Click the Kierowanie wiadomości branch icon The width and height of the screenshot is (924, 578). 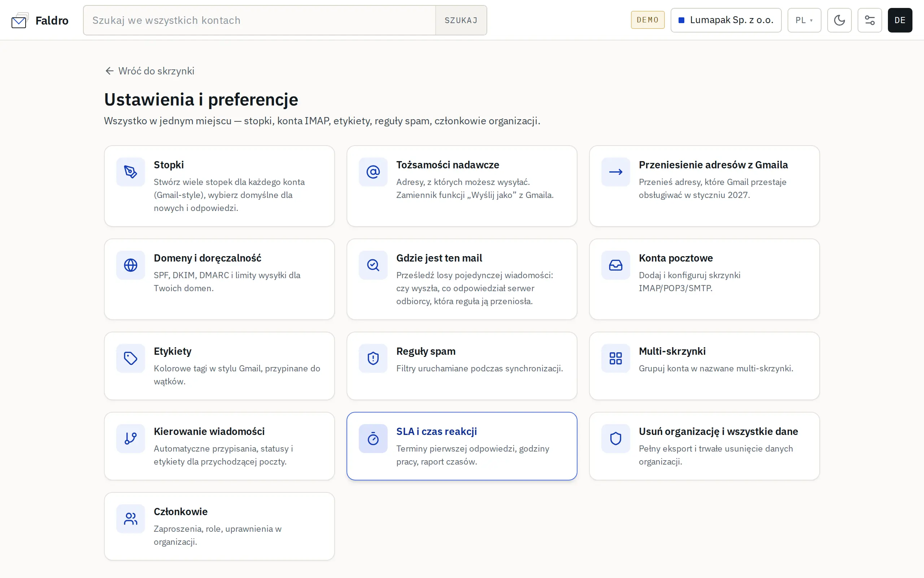point(131,439)
